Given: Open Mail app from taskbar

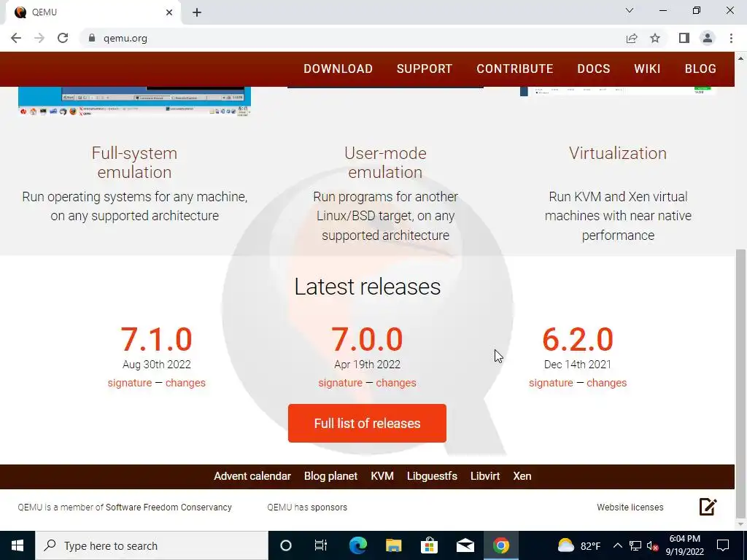Looking at the screenshot, I should click(465, 545).
